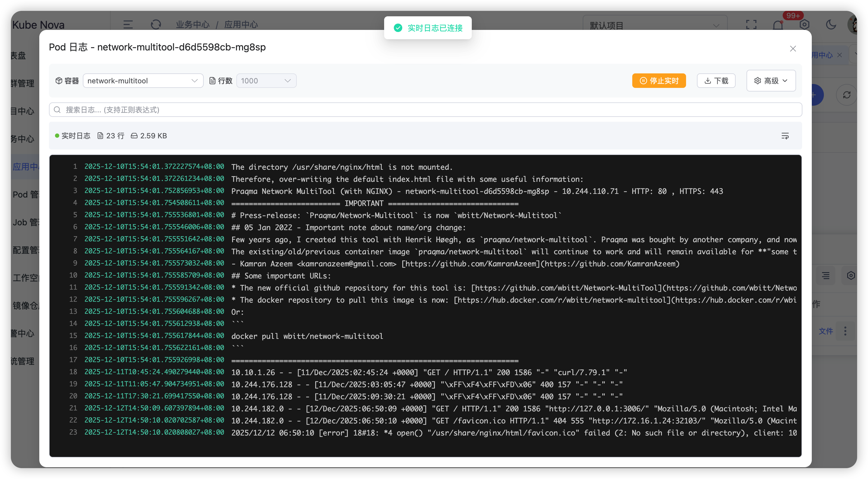868x479 pixels.
Task: Click the round refresh icon right of dialog
Action: [847, 95]
